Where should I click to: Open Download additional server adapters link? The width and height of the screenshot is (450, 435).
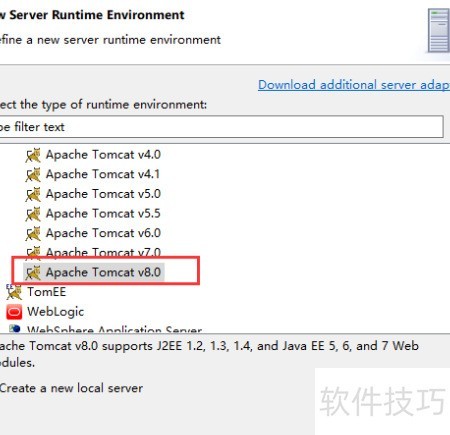tap(354, 85)
